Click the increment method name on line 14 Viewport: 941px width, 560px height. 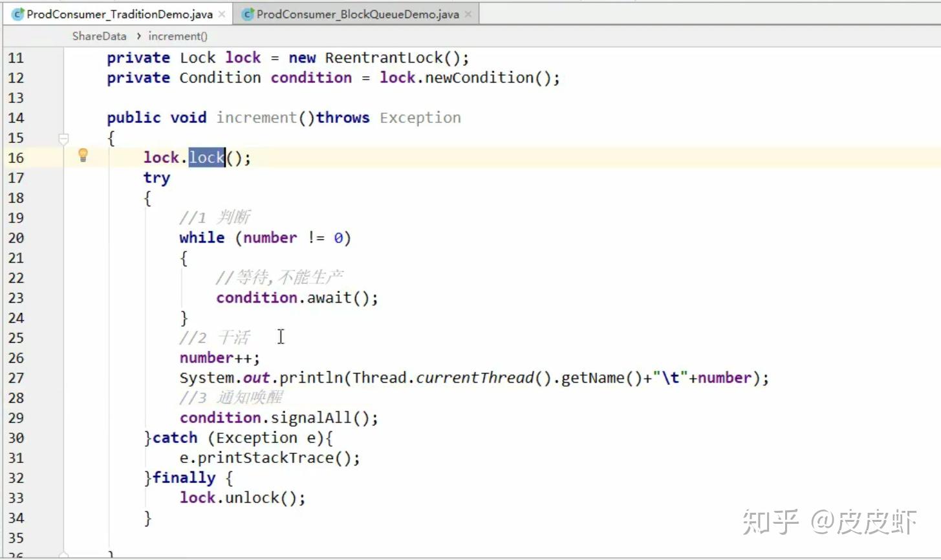pyautogui.click(x=256, y=118)
